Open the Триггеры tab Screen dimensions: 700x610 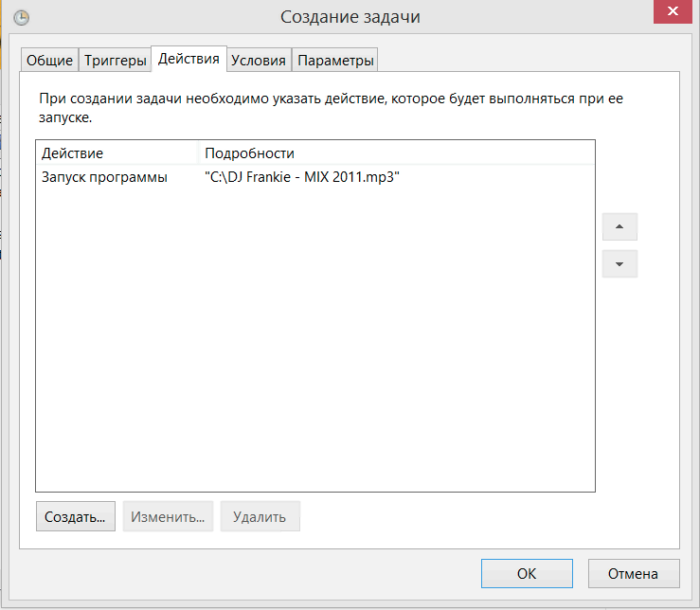coord(116,60)
